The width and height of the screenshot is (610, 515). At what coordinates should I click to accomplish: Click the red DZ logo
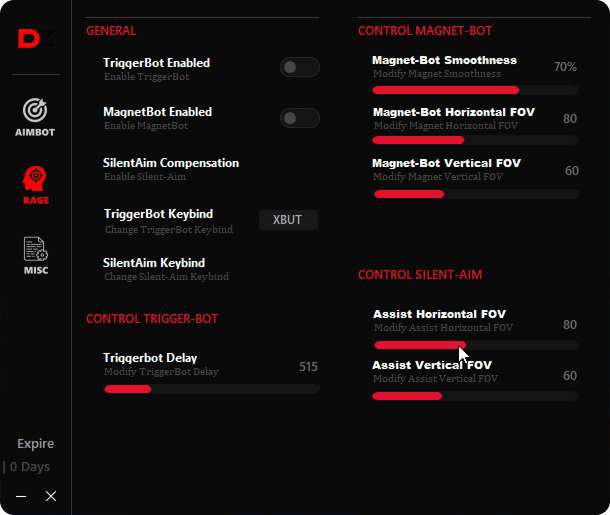36,39
